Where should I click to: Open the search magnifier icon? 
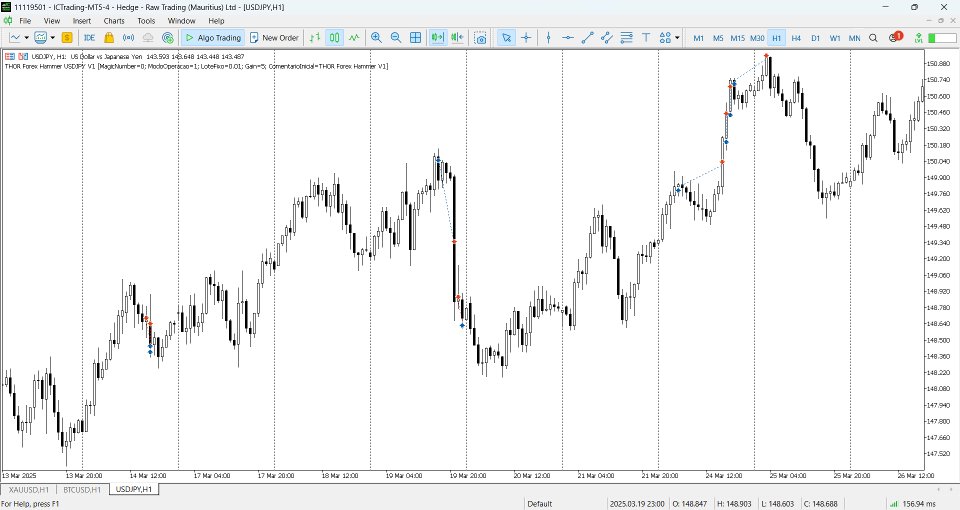(x=874, y=37)
